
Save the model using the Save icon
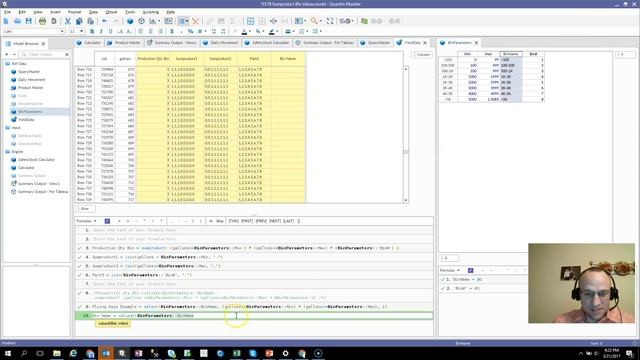pos(28,21)
